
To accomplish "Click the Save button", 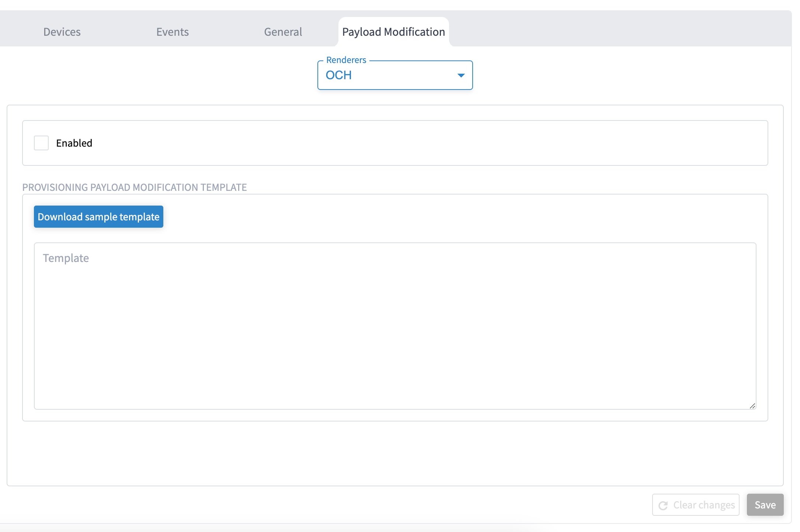I will pos(765,505).
